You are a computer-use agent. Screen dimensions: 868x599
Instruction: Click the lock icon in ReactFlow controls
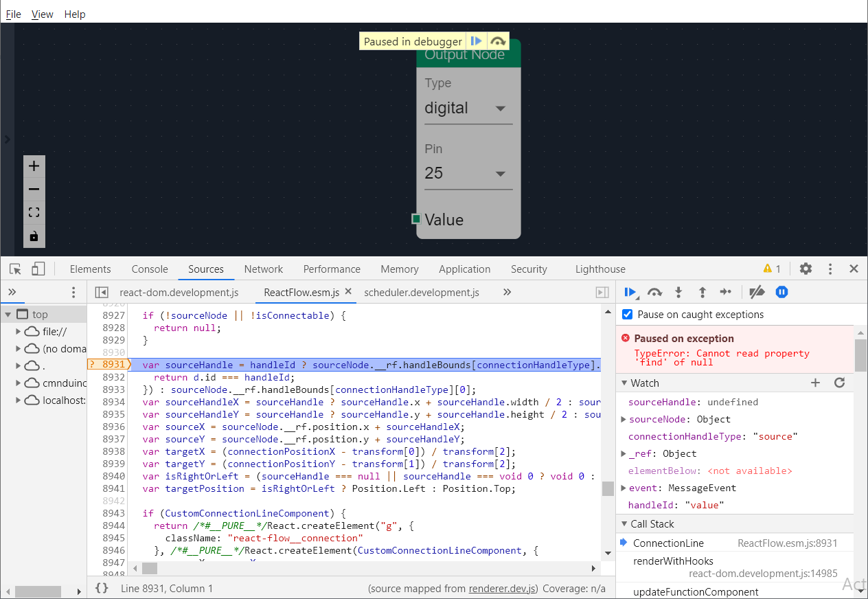pyautogui.click(x=34, y=236)
